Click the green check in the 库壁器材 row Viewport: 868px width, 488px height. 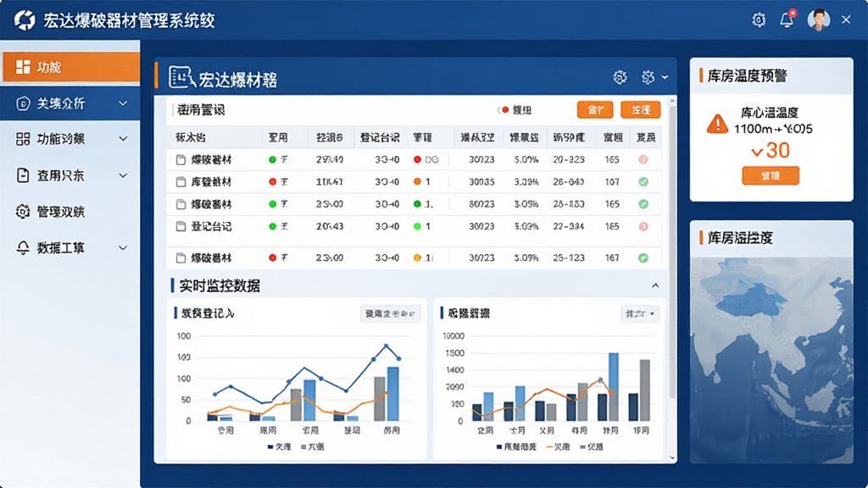[x=643, y=182]
